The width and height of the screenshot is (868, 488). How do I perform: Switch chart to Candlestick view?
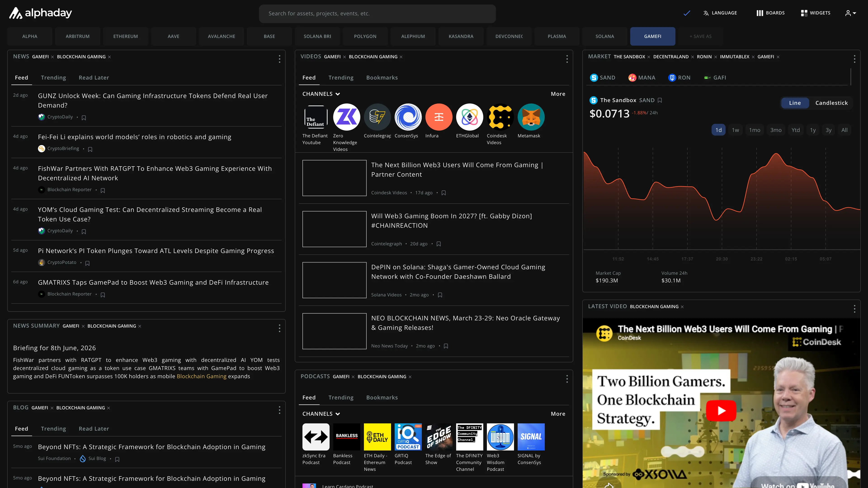(x=831, y=103)
